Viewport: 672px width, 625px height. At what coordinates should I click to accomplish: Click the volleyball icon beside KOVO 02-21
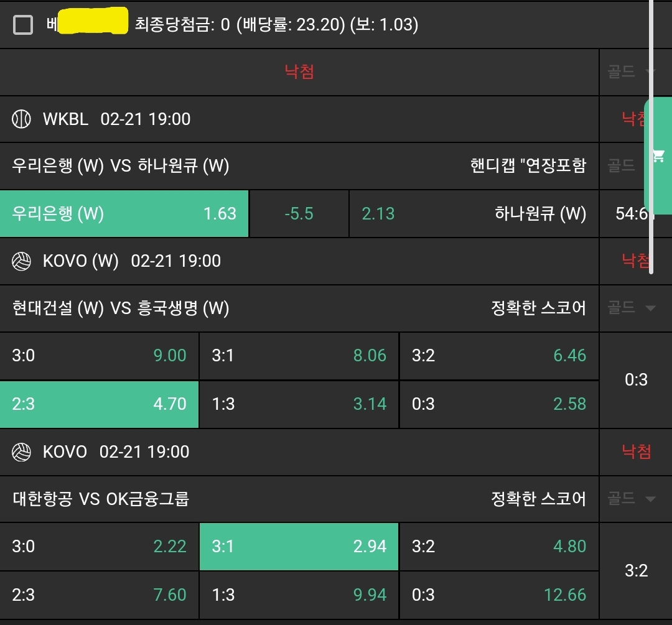point(21,452)
